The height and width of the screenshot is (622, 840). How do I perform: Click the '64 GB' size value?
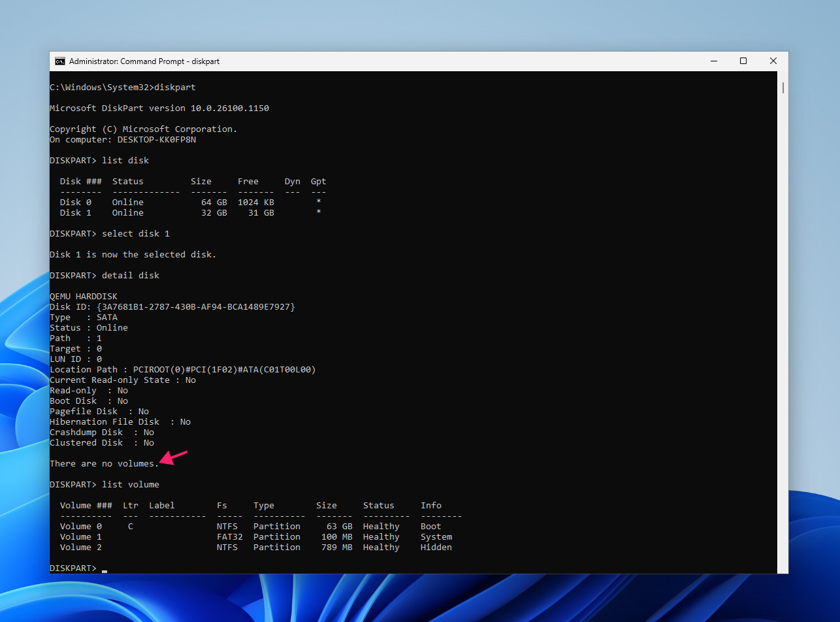[x=214, y=202]
